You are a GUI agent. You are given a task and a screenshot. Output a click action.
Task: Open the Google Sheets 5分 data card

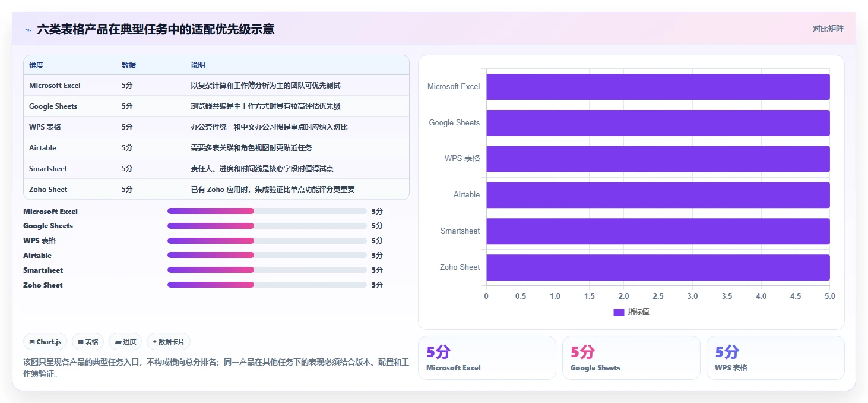pyautogui.click(x=631, y=358)
